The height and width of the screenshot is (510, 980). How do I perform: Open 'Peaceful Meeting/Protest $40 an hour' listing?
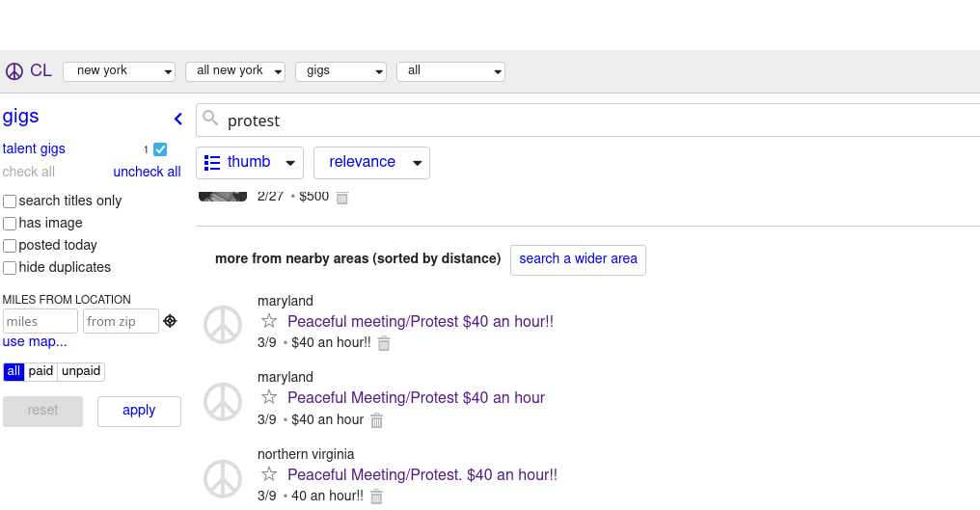417,397
